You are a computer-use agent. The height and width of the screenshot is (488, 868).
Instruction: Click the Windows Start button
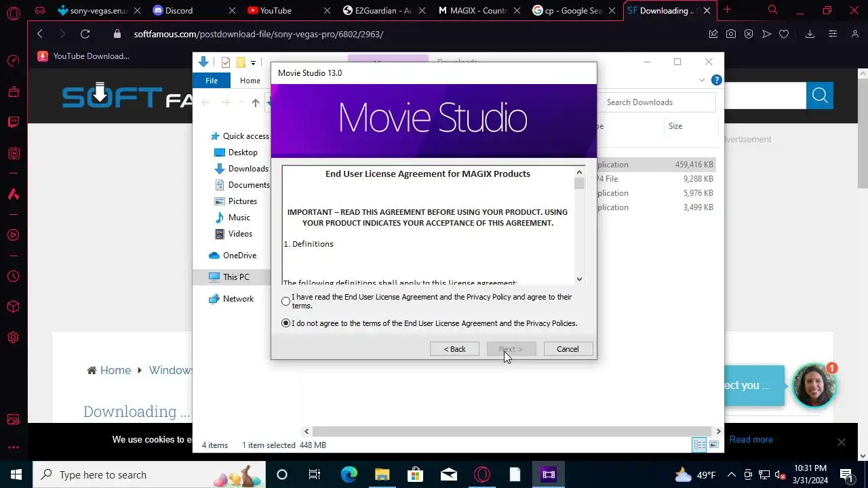(16, 474)
